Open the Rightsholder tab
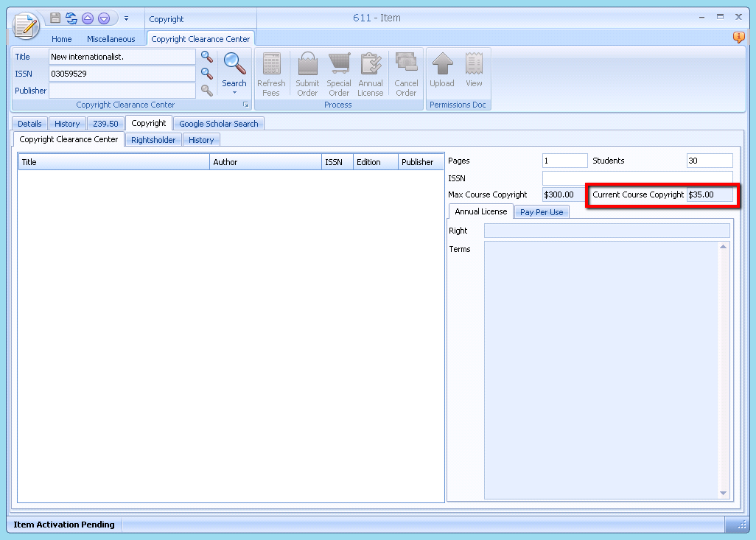This screenshot has height=540, width=756. tap(153, 140)
